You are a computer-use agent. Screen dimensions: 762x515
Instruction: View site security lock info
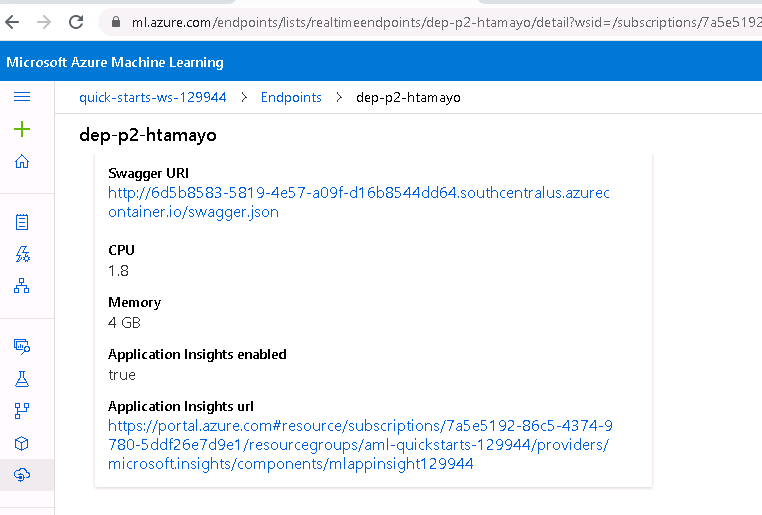(x=116, y=22)
